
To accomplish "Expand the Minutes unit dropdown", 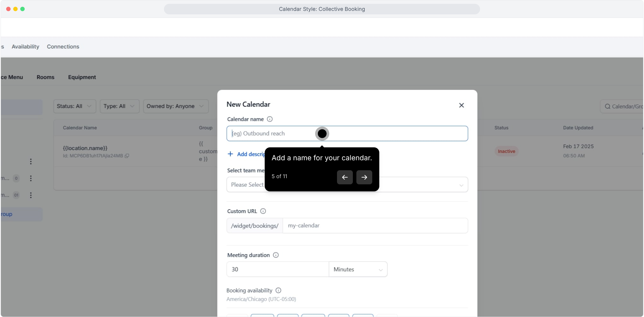I will pyautogui.click(x=358, y=269).
